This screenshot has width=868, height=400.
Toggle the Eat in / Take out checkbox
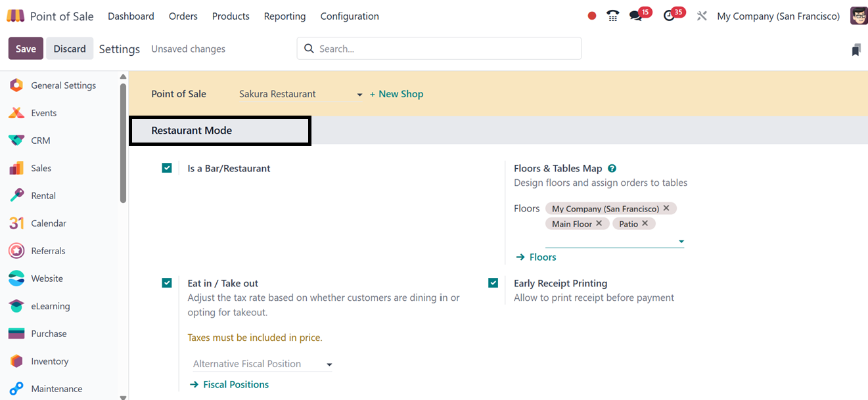pos(167,283)
